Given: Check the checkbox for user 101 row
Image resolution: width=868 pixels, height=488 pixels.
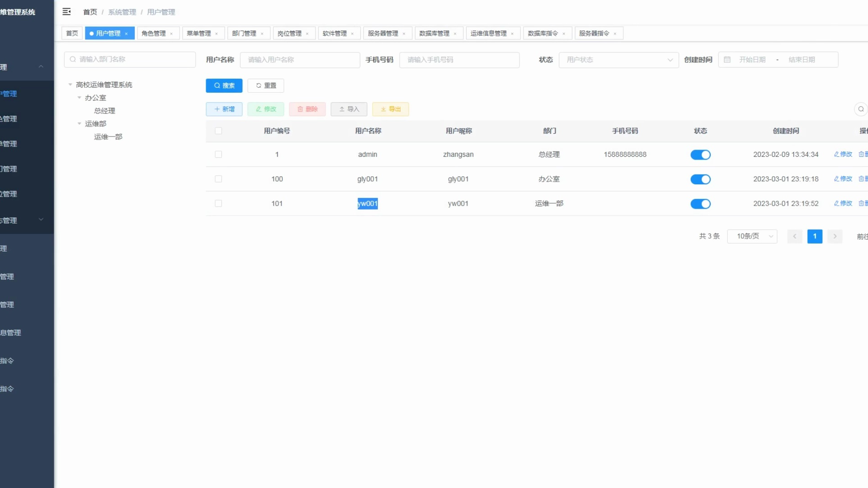Looking at the screenshot, I should 218,203.
